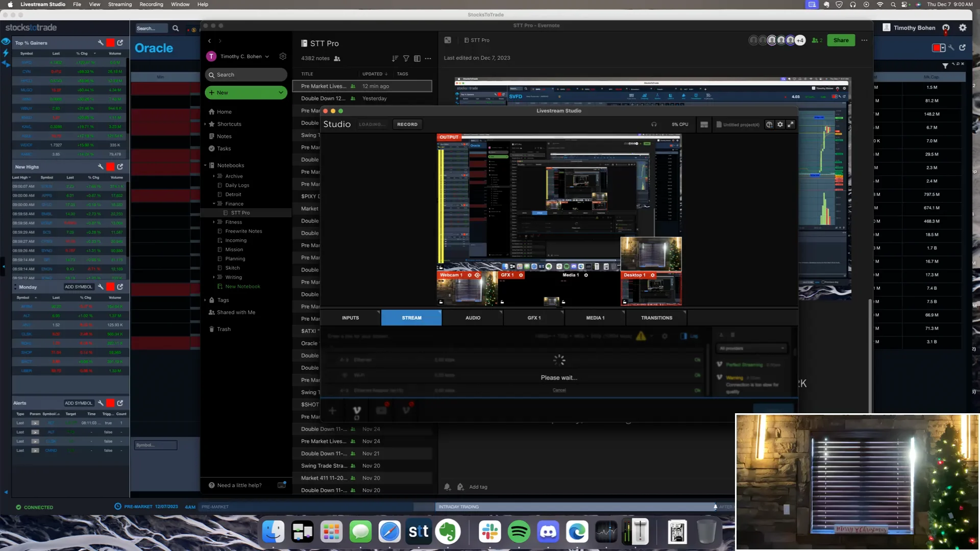Viewport: 980px width, 551px height.
Task: Add Vimeo as a stream destination
Action: point(356,411)
